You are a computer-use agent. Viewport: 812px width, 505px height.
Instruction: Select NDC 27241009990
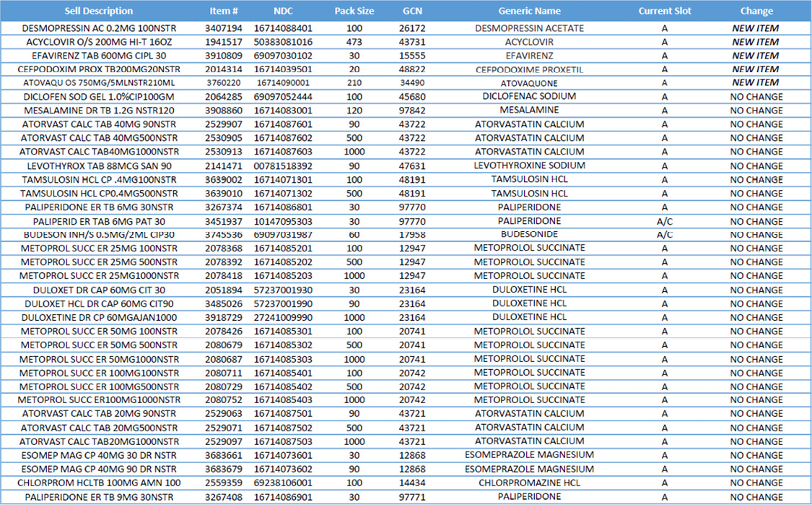(x=283, y=317)
